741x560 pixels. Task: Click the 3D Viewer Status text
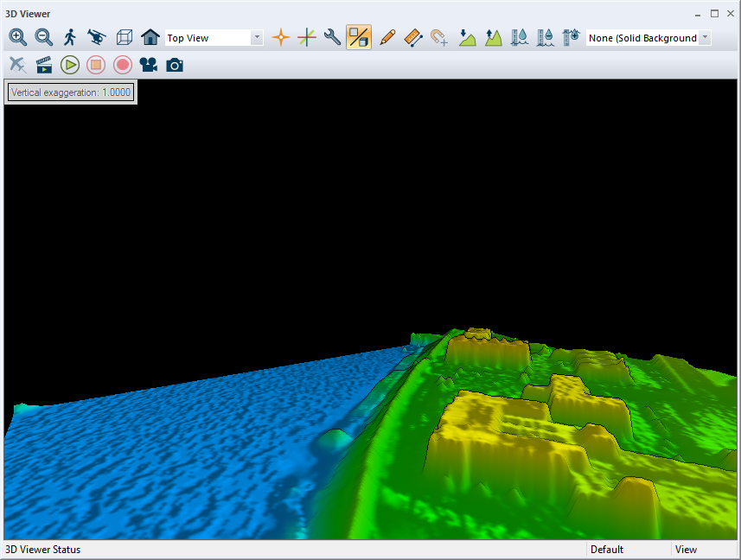pos(43,550)
